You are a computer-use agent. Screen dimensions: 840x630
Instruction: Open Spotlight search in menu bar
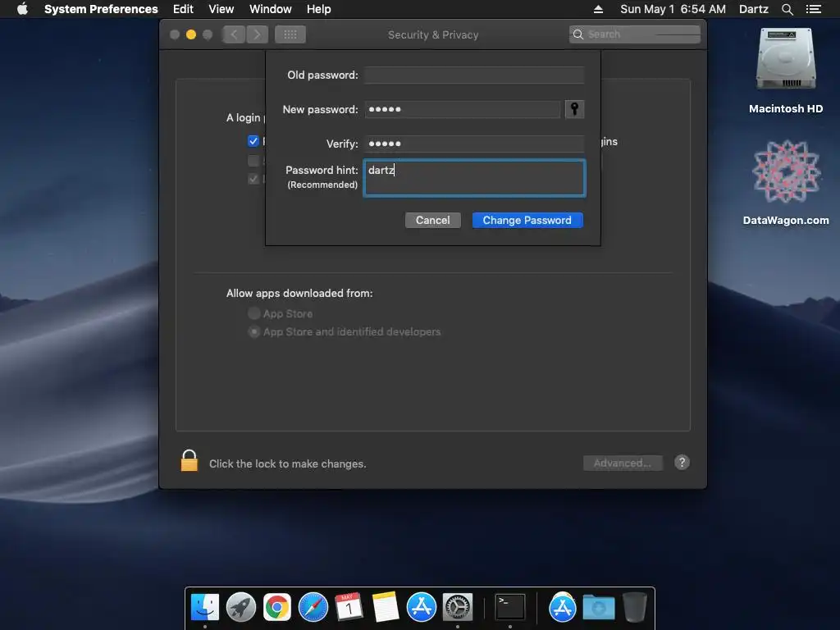[x=787, y=9]
